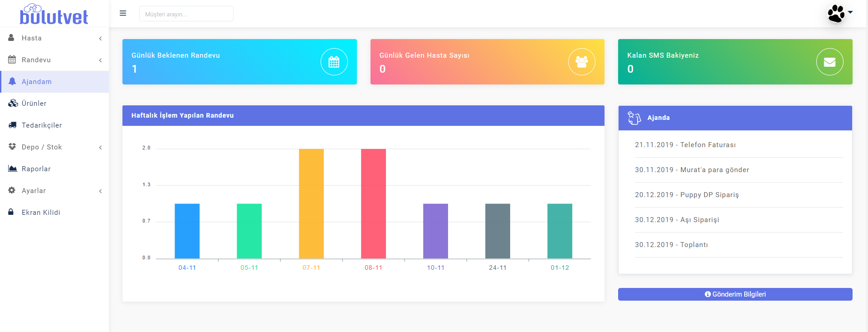This screenshot has height=332, width=868.
Task: Click the teal 01-12 bar
Action: pos(560,231)
